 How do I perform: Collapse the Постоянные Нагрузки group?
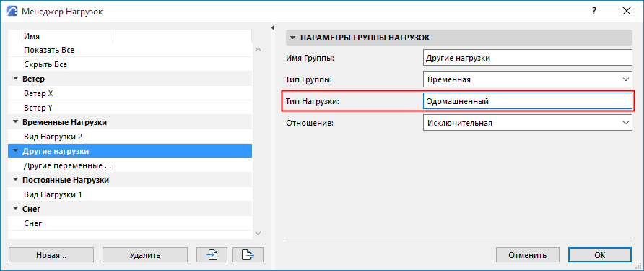(x=16, y=180)
